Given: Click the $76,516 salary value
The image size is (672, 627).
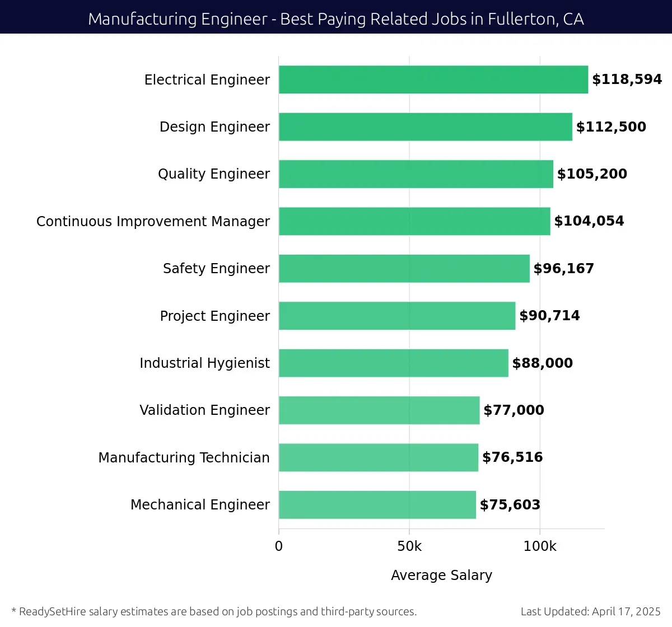Looking at the screenshot, I should point(512,457).
